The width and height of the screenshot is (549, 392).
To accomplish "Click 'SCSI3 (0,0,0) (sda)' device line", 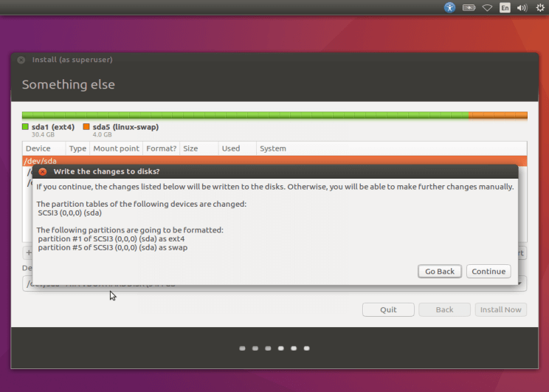I will [x=69, y=213].
